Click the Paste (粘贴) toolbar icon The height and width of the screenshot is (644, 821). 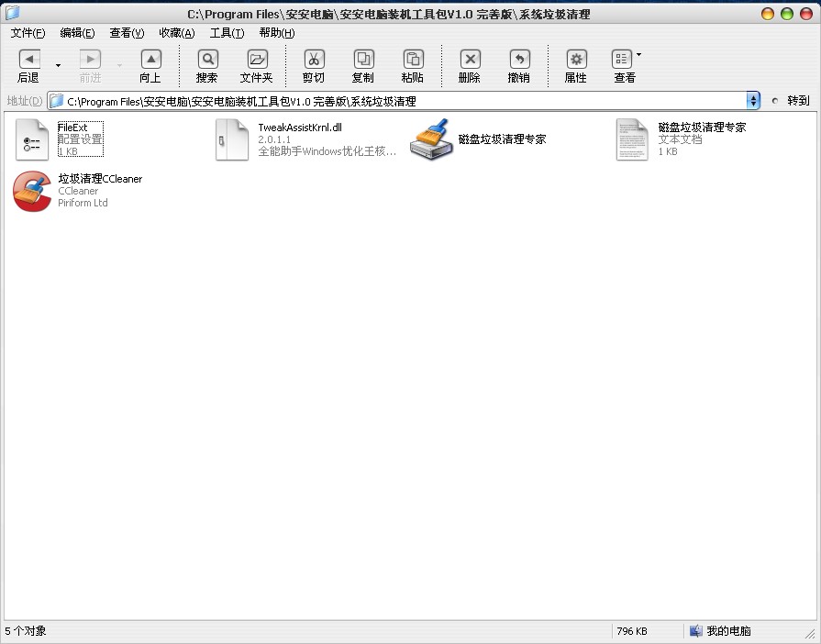click(x=413, y=60)
